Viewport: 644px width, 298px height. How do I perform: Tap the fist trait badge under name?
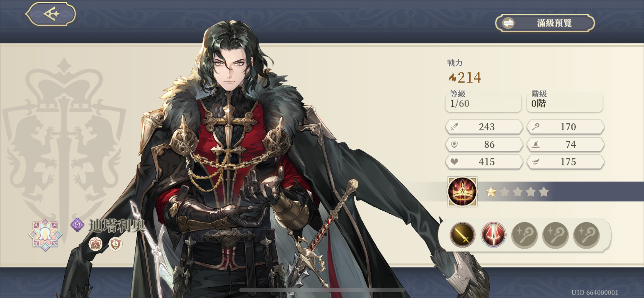(115, 244)
